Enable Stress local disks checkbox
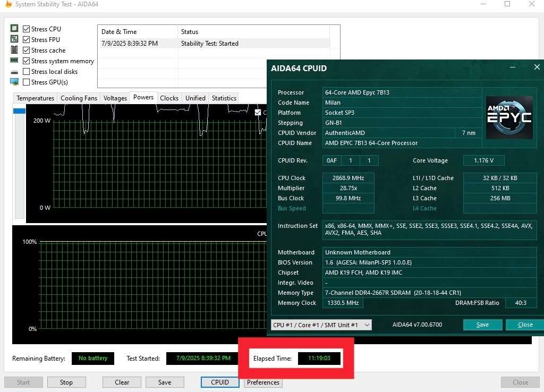Image resolution: width=544 pixels, height=392 pixels. [26, 72]
